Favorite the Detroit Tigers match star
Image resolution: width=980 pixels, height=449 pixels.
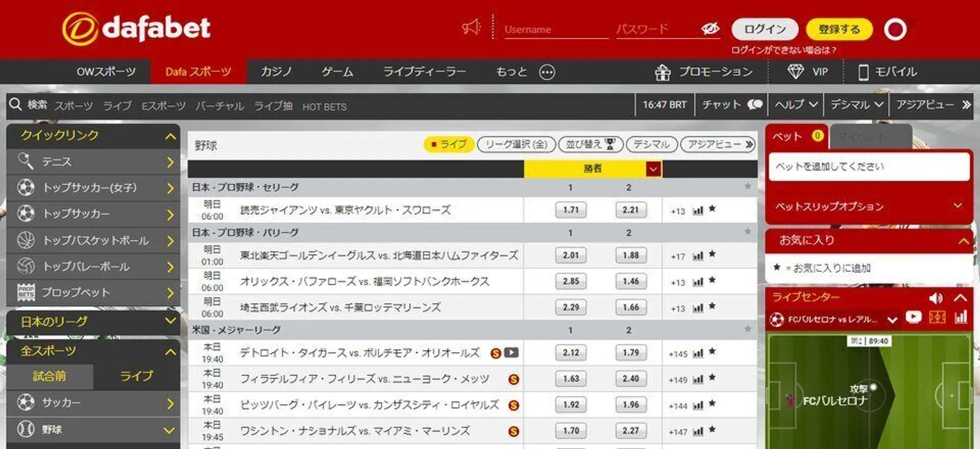[x=712, y=352]
